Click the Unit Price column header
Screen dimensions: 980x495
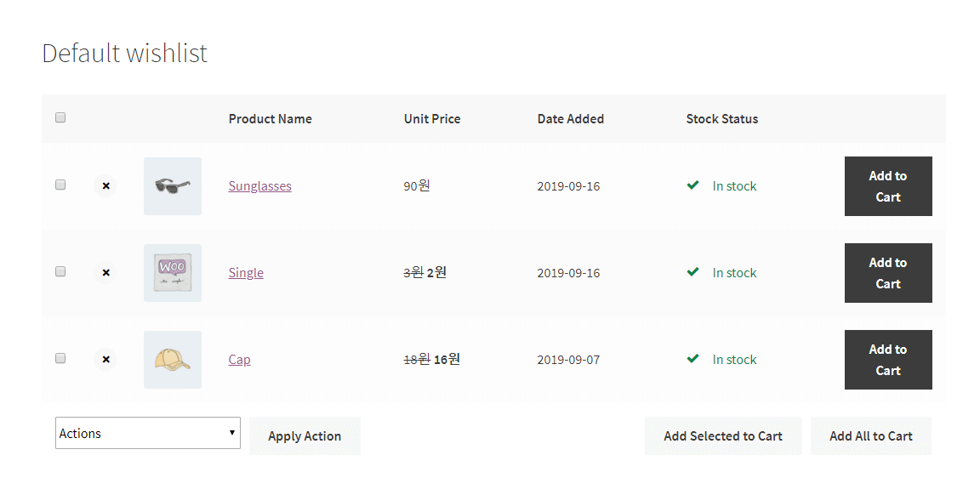pos(432,119)
